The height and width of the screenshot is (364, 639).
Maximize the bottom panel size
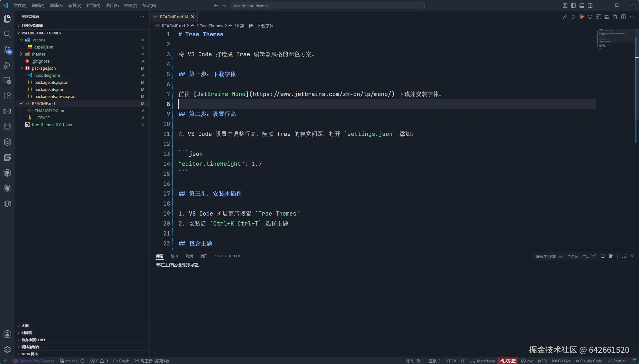(x=624, y=256)
